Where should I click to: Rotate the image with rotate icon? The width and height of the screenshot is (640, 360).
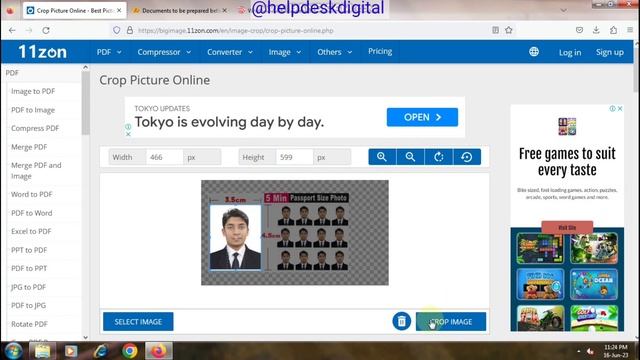tap(439, 157)
